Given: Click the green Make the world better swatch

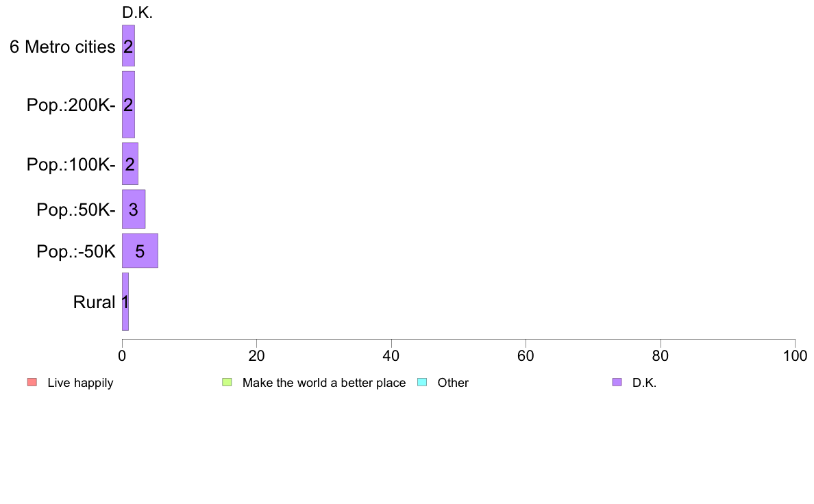Looking at the screenshot, I should [227, 383].
